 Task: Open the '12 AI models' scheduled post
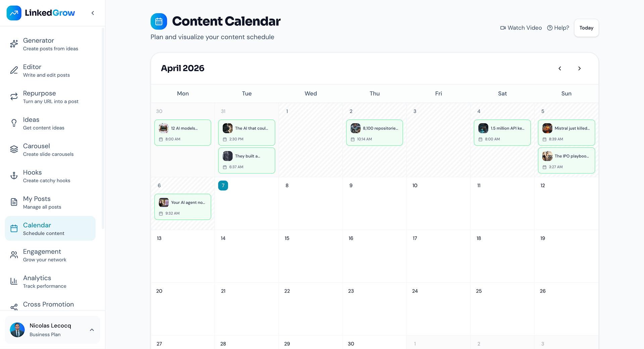click(x=183, y=133)
